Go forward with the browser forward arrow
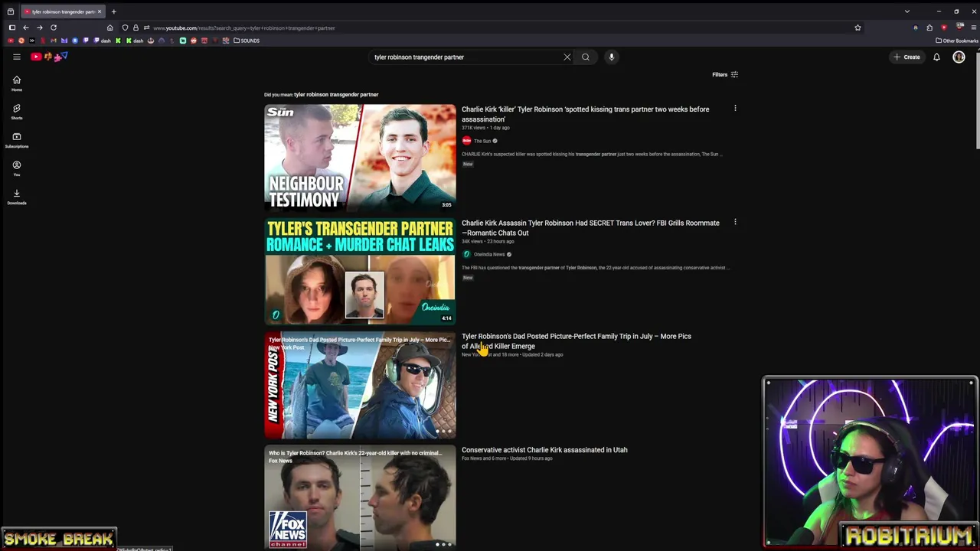980x551 pixels. (x=40, y=28)
